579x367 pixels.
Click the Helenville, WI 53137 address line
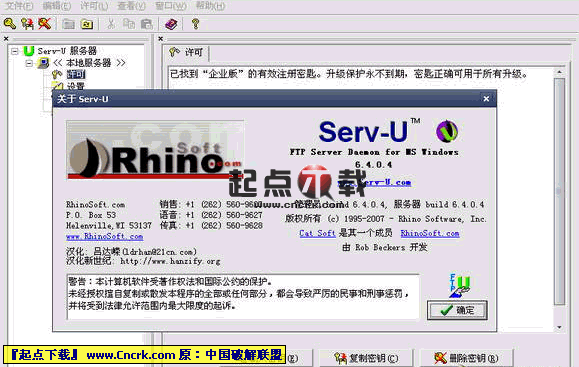click(109, 225)
